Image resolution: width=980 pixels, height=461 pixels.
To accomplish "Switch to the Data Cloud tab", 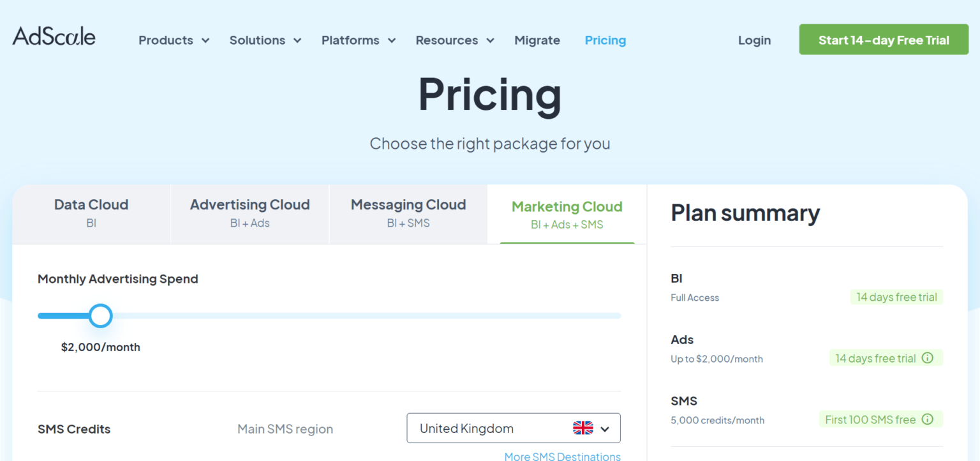I will click(x=91, y=213).
